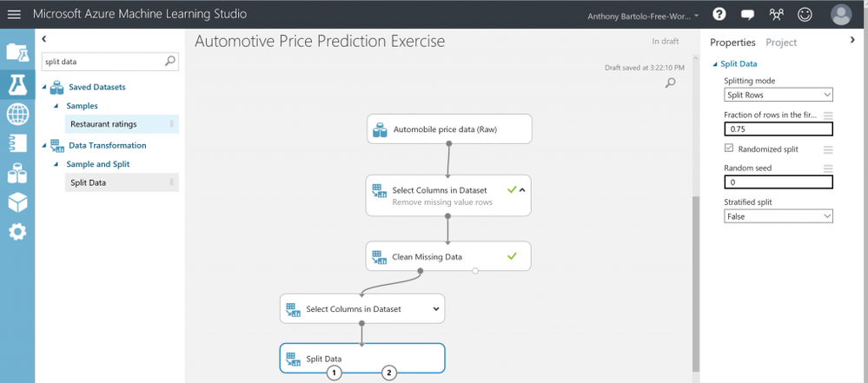868x383 pixels.
Task: Open the Splitting mode dropdown
Action: pos(778,95)
